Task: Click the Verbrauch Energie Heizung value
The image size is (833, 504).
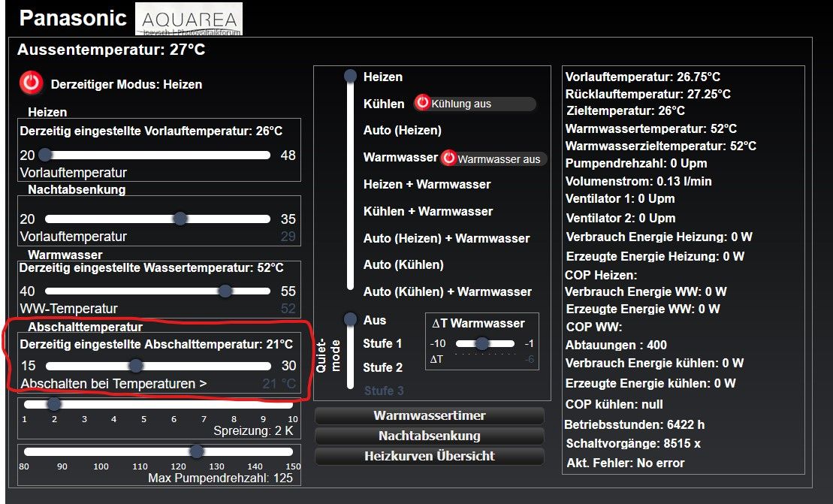Action: coord(659,237)
